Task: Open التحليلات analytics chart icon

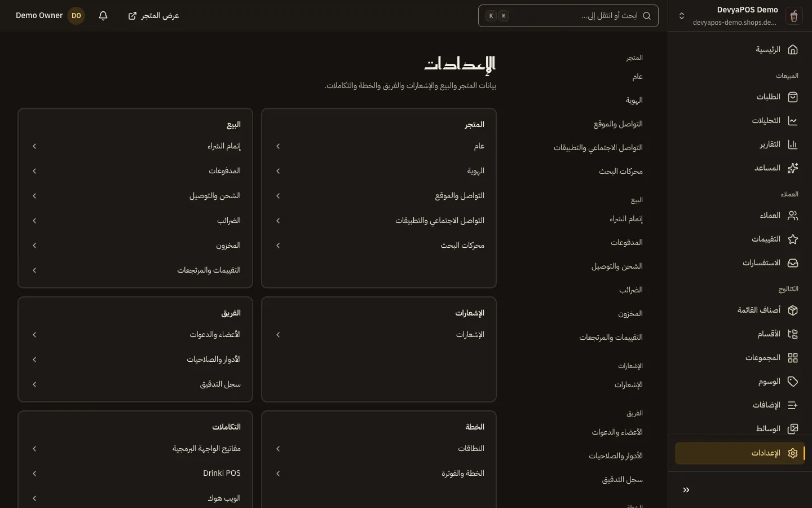Action: click(793, 121)
